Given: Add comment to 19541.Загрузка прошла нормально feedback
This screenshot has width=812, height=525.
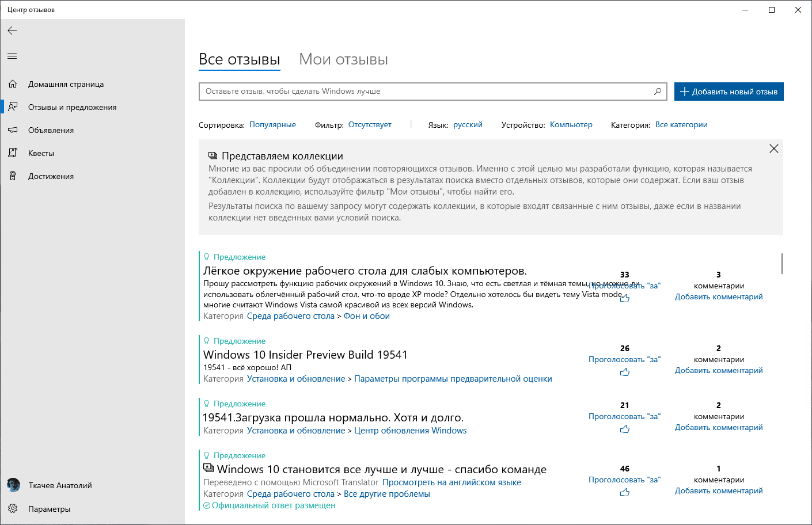Looking at the screenshot, I should tap(719, 427).
